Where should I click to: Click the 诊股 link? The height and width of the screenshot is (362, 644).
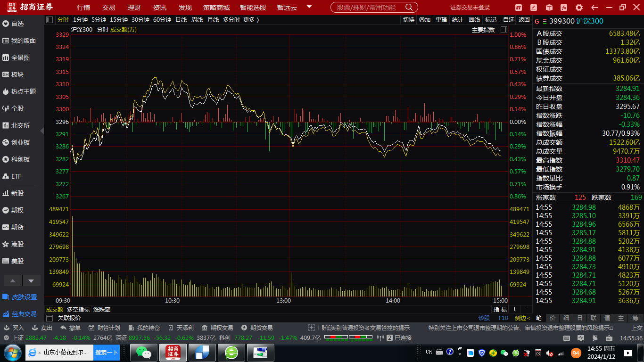click(x=484, y=318)
